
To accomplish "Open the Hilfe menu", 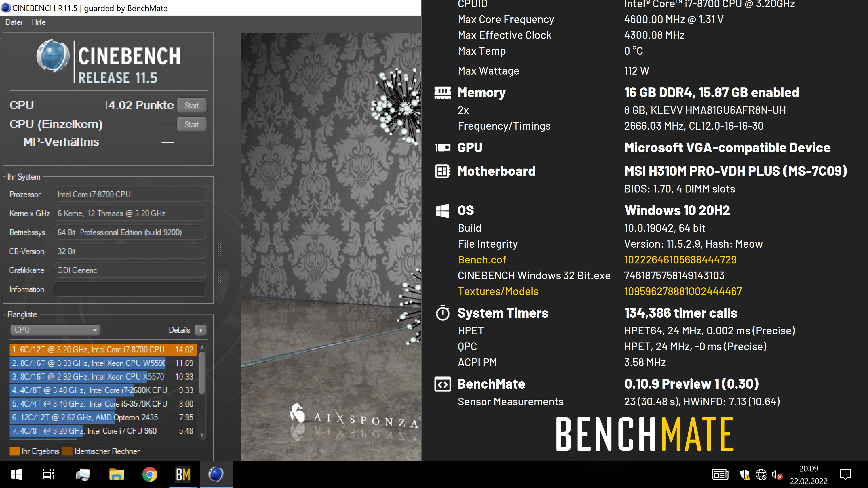I will point(39,22).
